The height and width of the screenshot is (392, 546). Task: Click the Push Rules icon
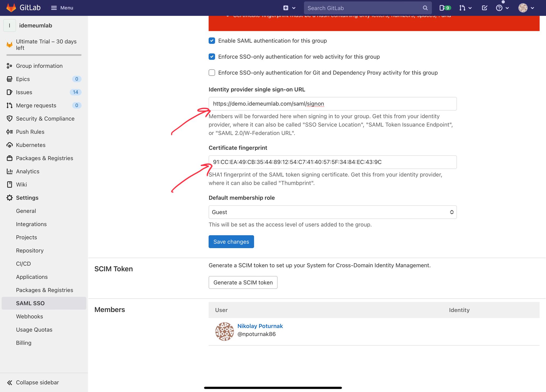[10, 132]
